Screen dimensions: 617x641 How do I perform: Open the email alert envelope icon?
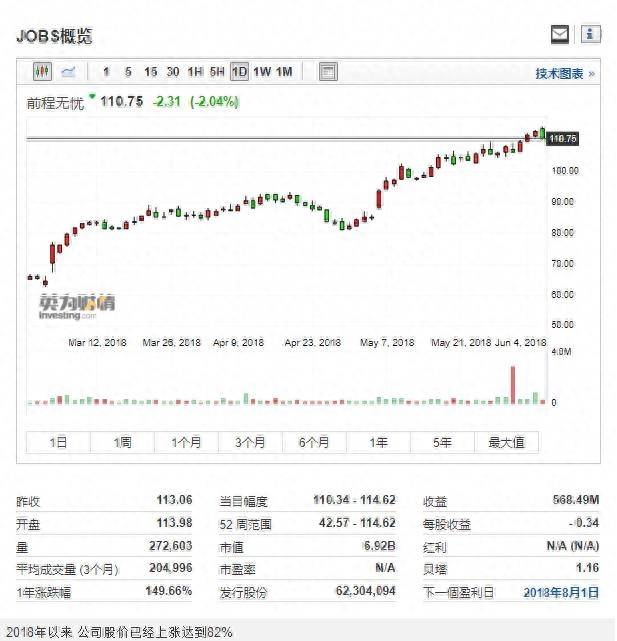[x=560, y=34]
